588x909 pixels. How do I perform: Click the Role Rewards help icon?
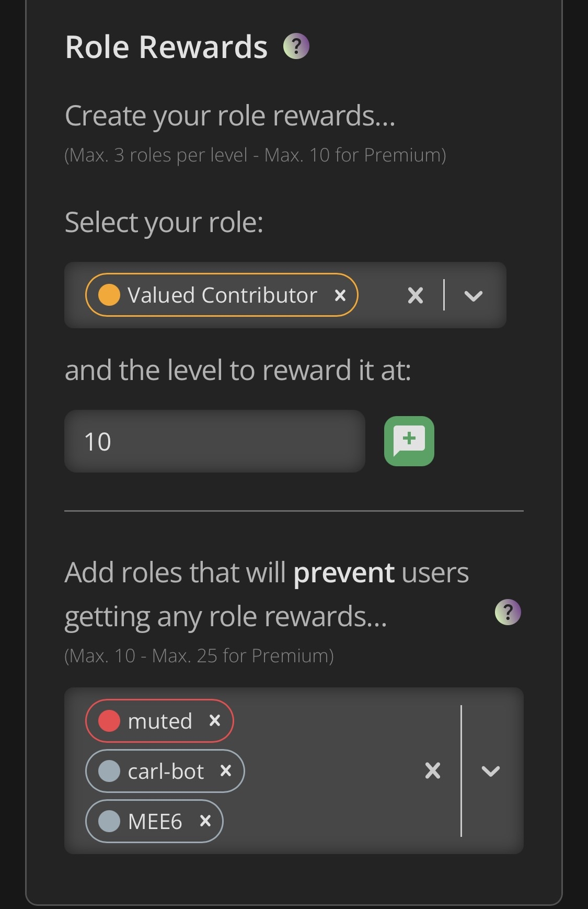[296, 47]
